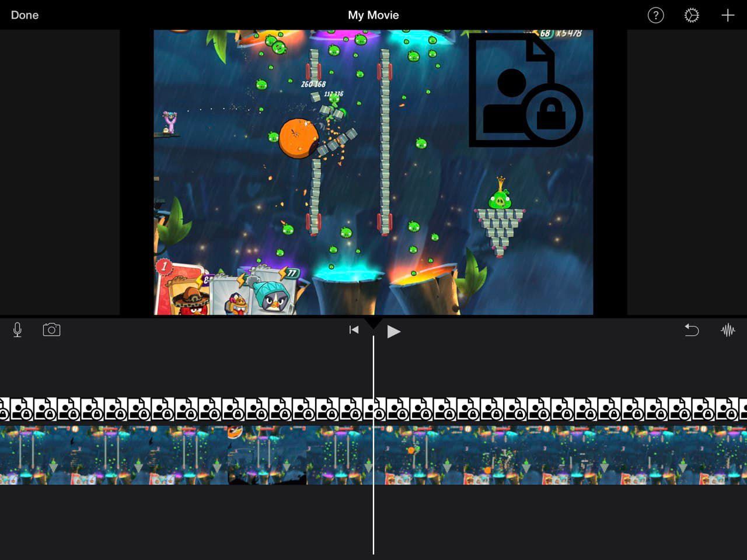Select the lock-icon overlay clip in timeline

pos(373,409)
